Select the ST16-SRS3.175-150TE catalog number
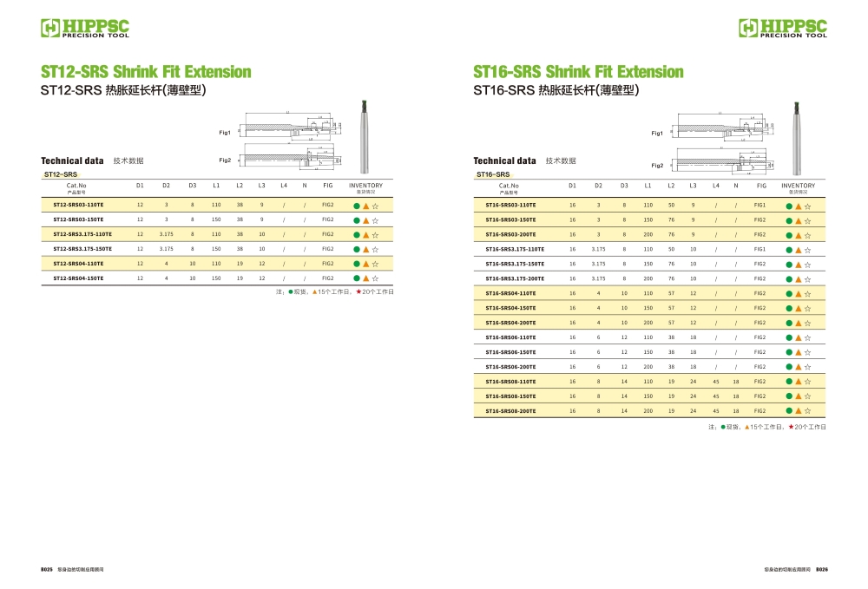This screenshot has height=589, width=868. point(515,265)
